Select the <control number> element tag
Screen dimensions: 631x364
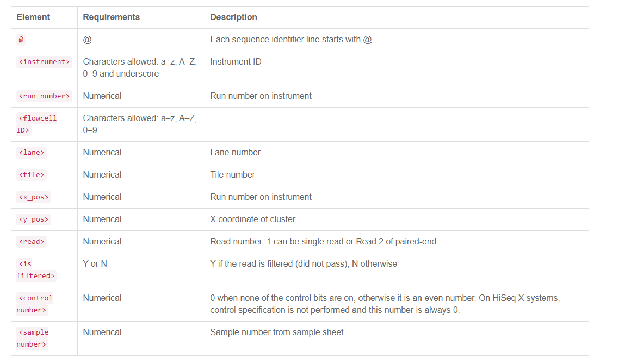35,304
